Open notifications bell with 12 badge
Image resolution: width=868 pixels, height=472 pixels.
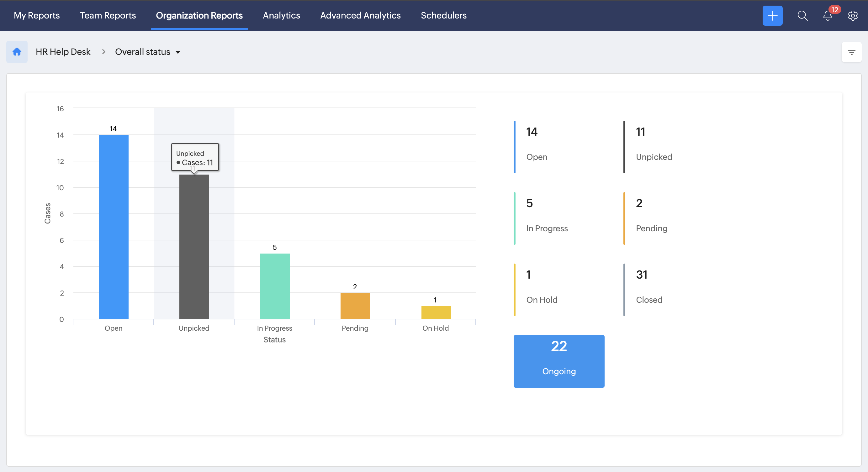coord(828,15)
